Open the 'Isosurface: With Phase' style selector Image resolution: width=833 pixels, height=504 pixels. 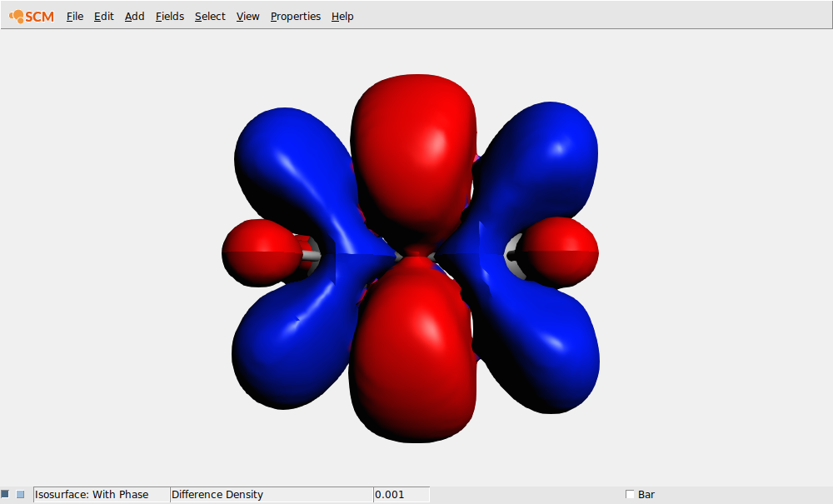[100, 494]
